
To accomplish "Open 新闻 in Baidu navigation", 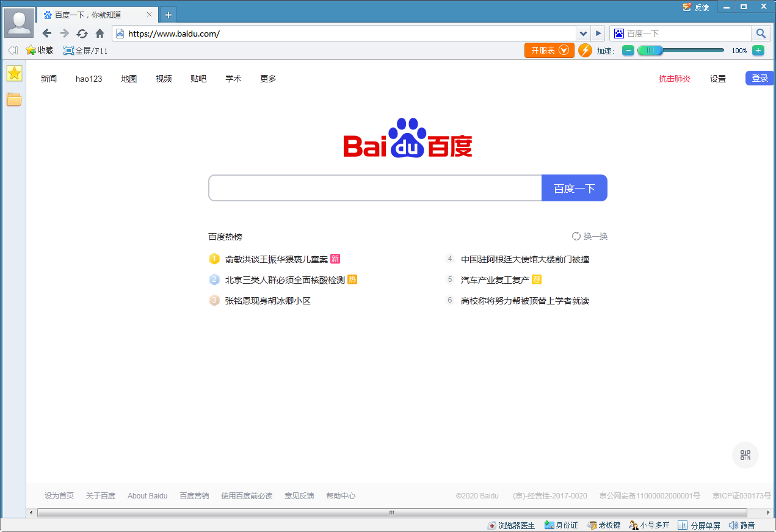I will point(49,79).
